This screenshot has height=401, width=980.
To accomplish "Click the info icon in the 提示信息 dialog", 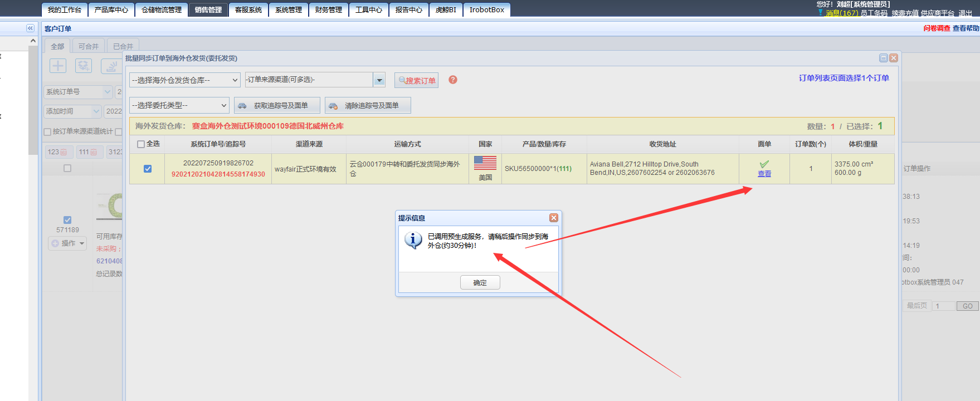I will [413, 240].
